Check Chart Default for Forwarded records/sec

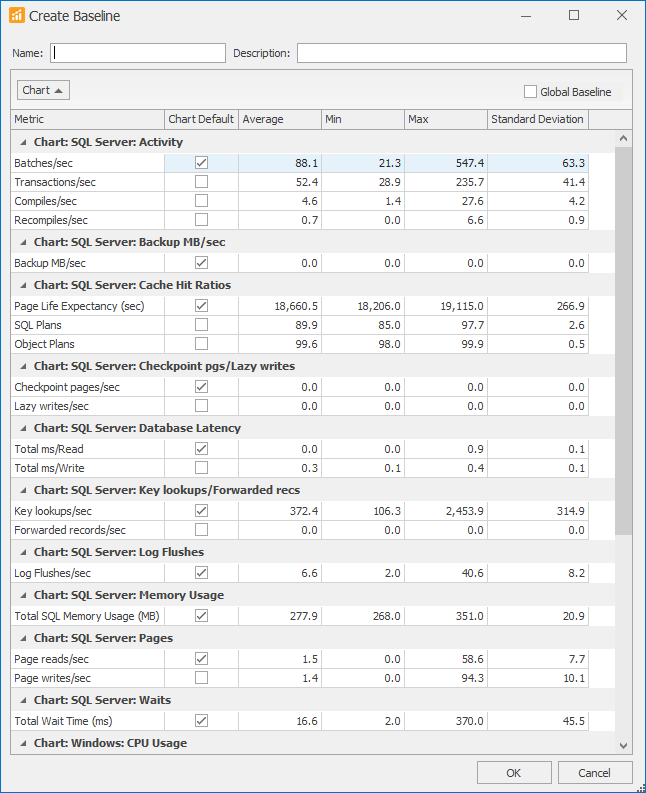[201, 530]
